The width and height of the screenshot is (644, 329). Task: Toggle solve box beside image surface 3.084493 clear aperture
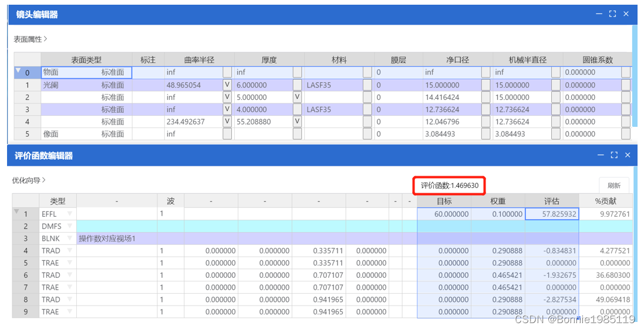point(486,134)
